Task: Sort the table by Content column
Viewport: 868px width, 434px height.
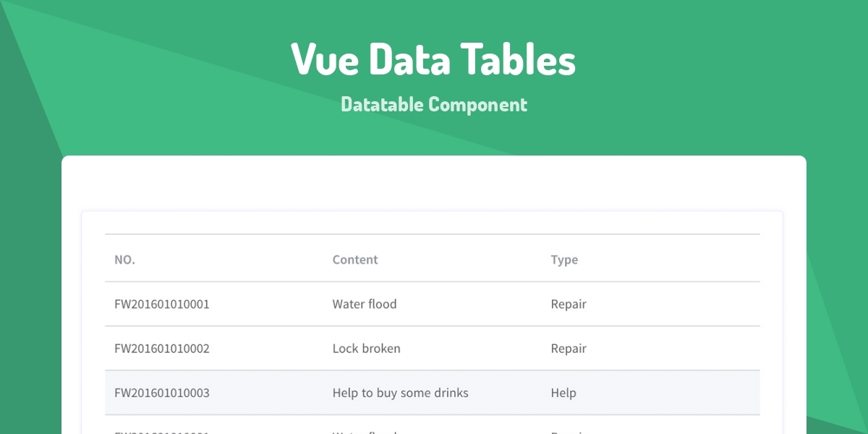Action: click(x=354, y=260)
